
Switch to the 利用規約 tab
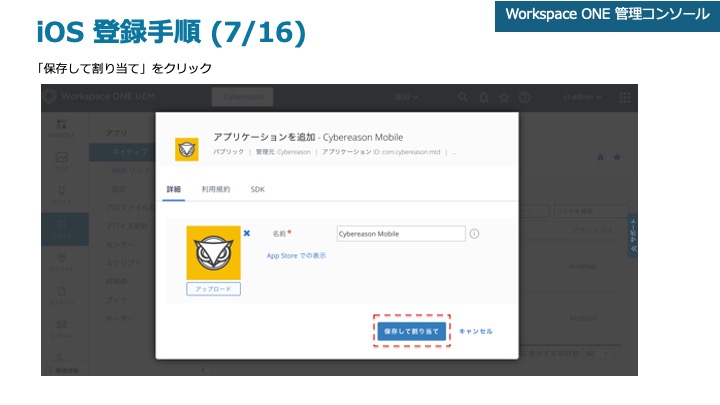coord(216,189)
